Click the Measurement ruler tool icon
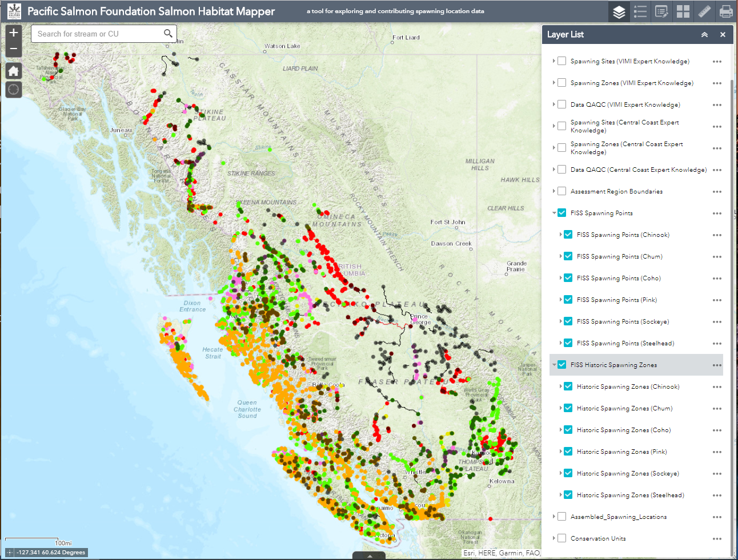Viewport: 738px width, 560px height. [705, 11]
